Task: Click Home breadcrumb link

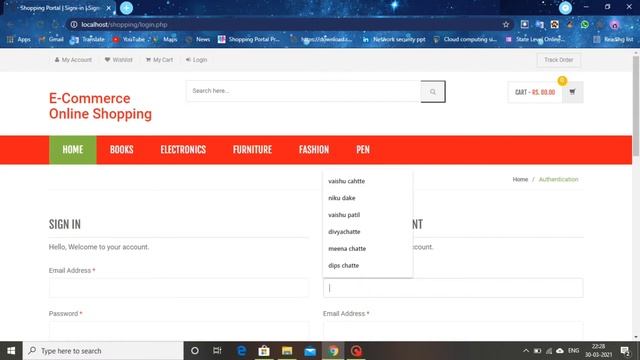Action: click(520, 179)
